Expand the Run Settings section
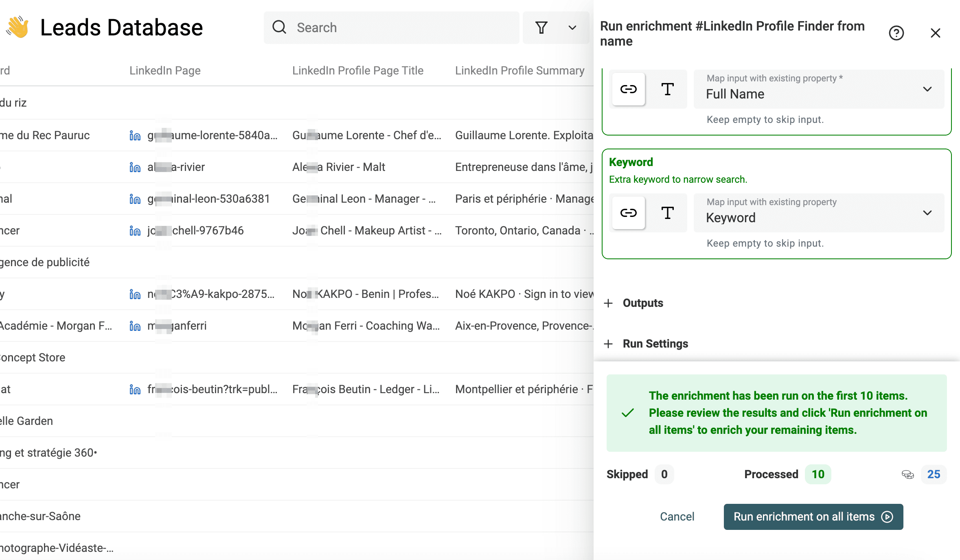Viewport: 960px width, 560px height. (647, 344)
